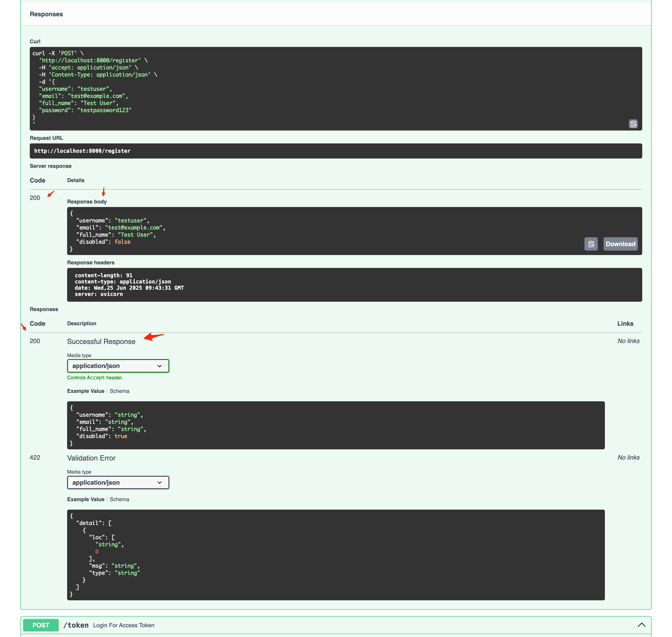Switch to Schema tab under Successful Response
672x637 pixels.
coord(119,391)
